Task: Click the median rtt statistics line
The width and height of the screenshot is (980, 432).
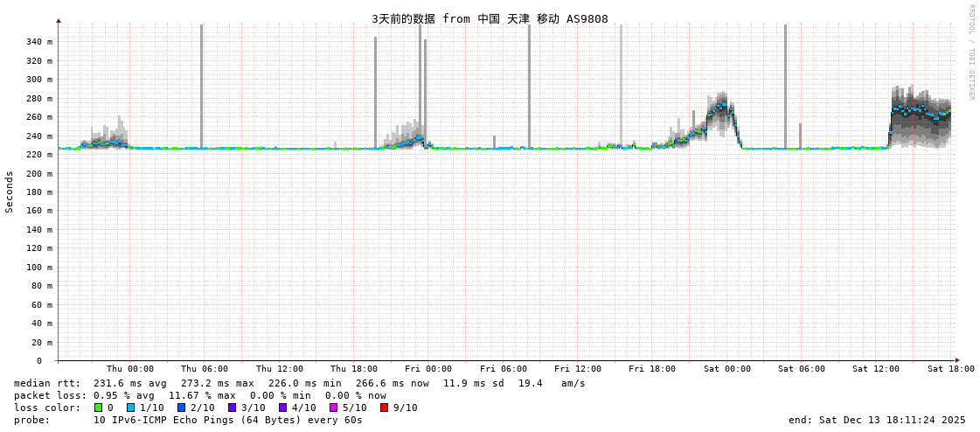Action: (300, 383)
